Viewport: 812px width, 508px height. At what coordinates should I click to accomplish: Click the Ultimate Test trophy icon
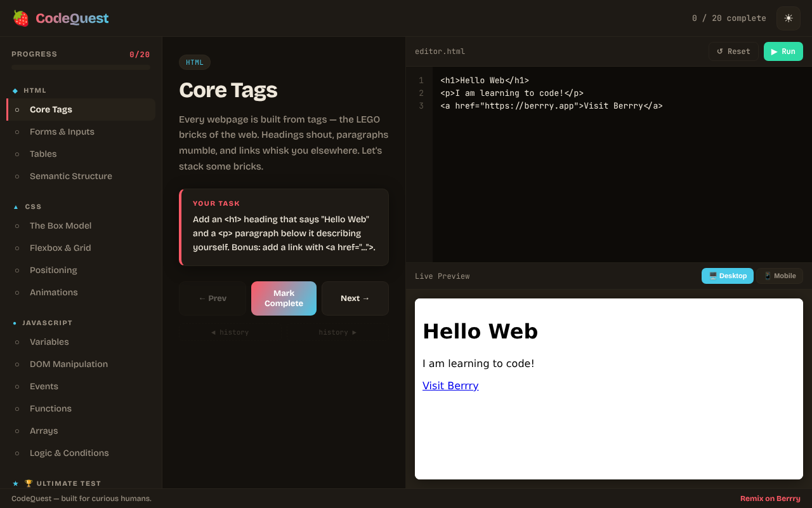pos(29,483)
